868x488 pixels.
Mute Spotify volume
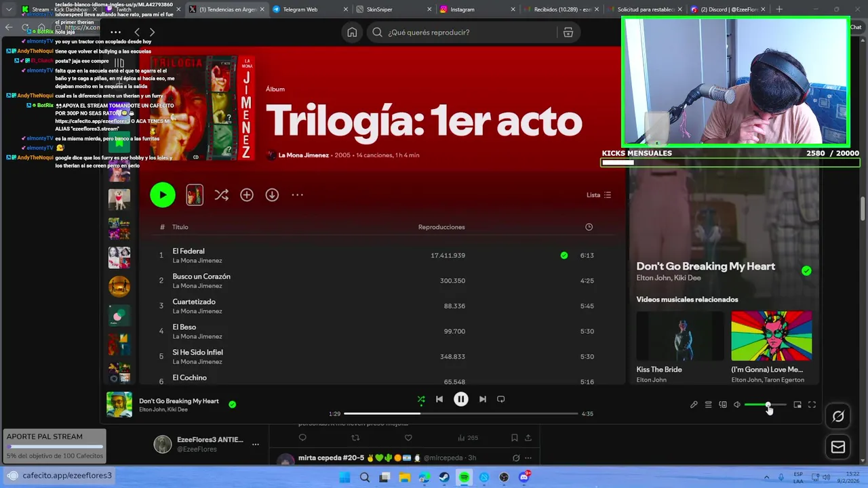(x=737, y=405)
